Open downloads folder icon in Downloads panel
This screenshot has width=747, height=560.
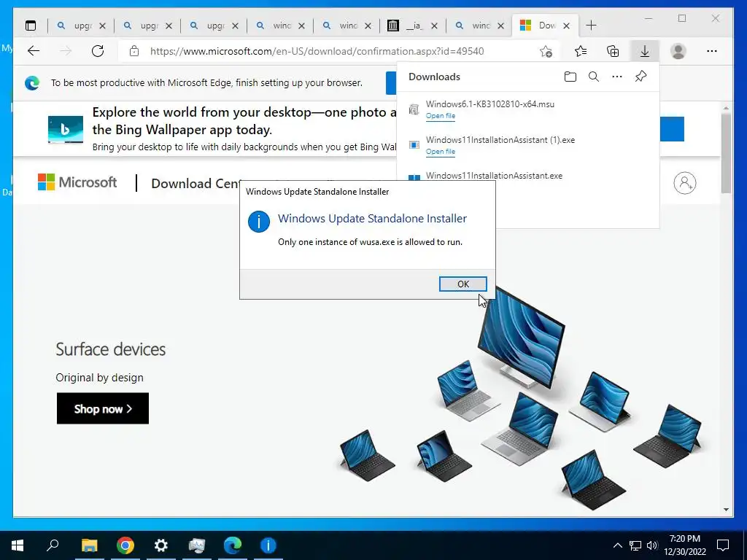tap(570, 77)
